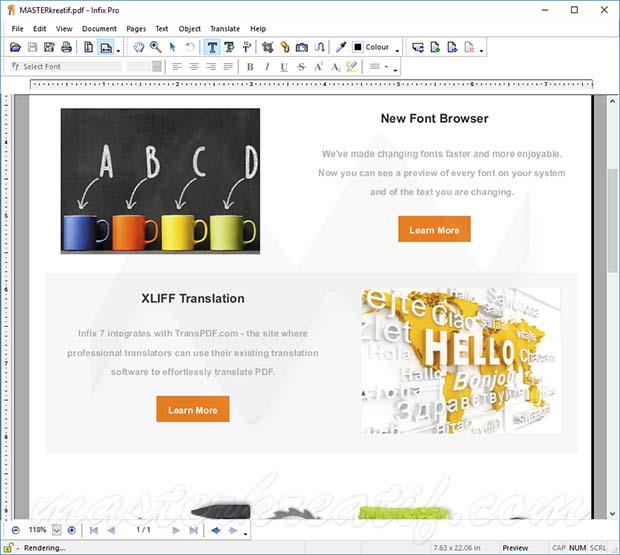620x555 pixels.
Task: Click the translate export icon with arrows
Action: tap(418, 47)
